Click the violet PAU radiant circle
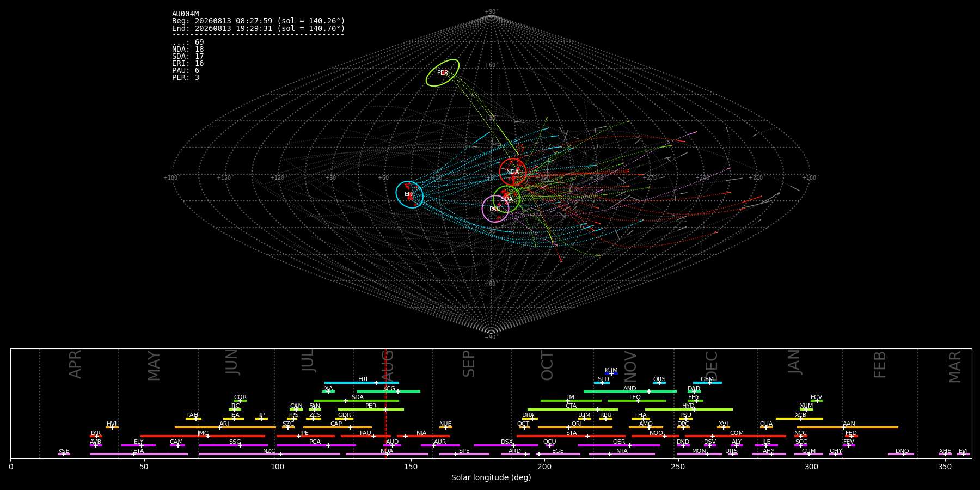This screenshot has height=490, width=980. (x=495, y=209)
